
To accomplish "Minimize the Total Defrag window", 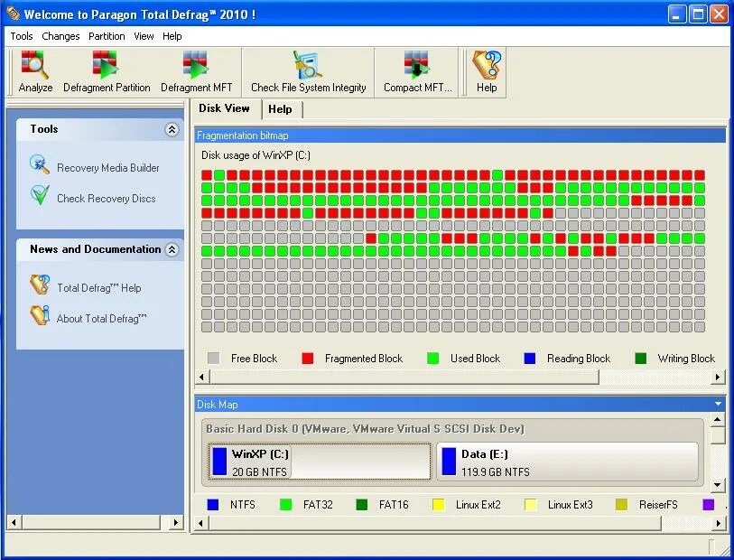I will [677, 14].
